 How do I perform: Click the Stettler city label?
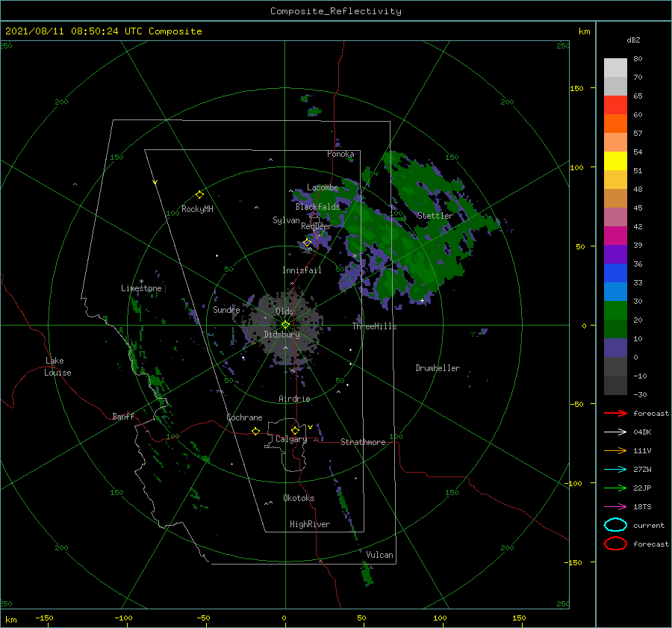tap(435, 216)
